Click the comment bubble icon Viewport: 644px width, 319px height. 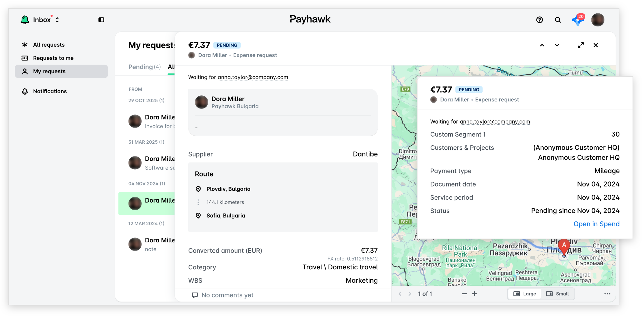pos(195,295)
